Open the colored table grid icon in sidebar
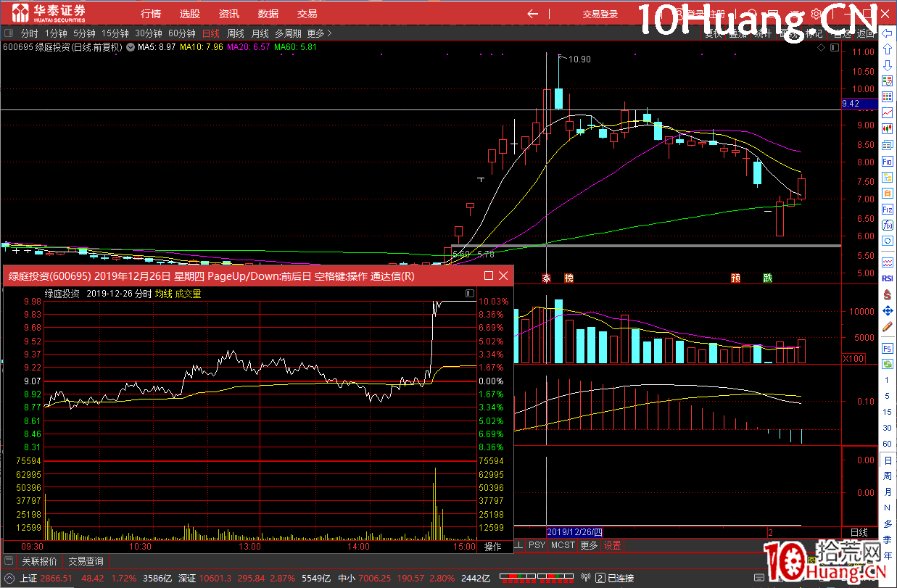 tap(887, 96)
